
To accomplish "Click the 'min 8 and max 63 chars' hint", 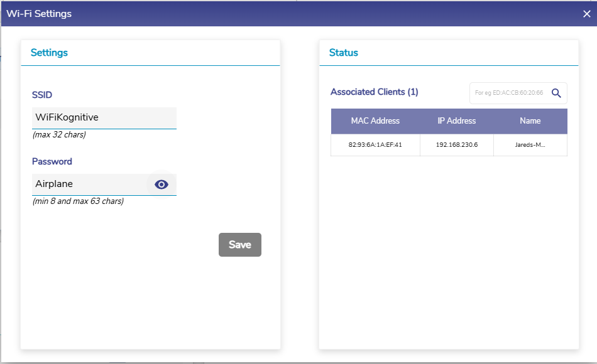I will pos(78,201).
